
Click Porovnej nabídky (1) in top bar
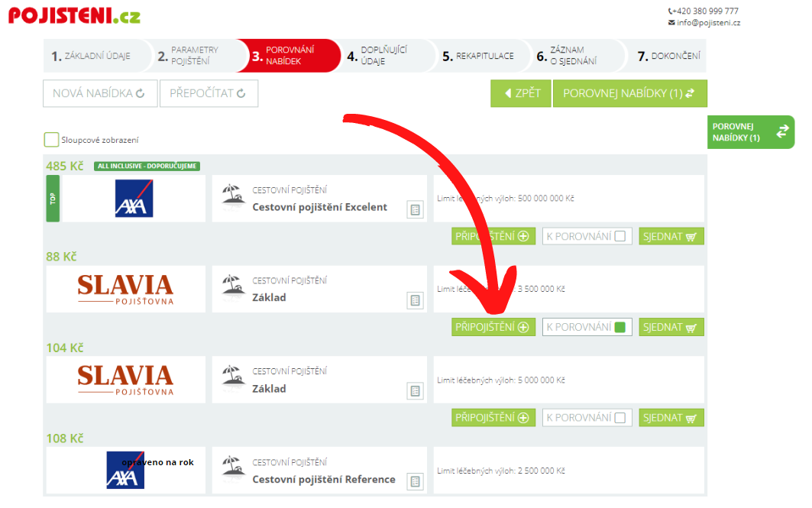coord(629,93)
